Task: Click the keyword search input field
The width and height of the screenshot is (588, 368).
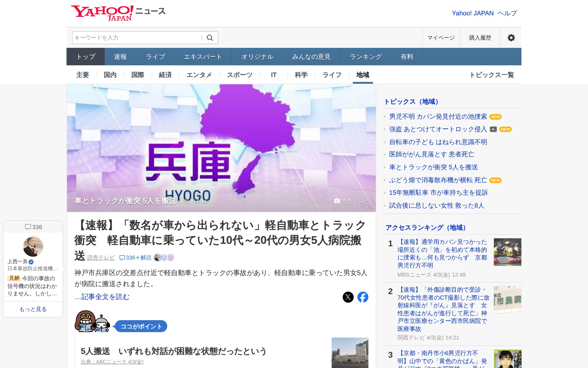Action: point(137,38)
